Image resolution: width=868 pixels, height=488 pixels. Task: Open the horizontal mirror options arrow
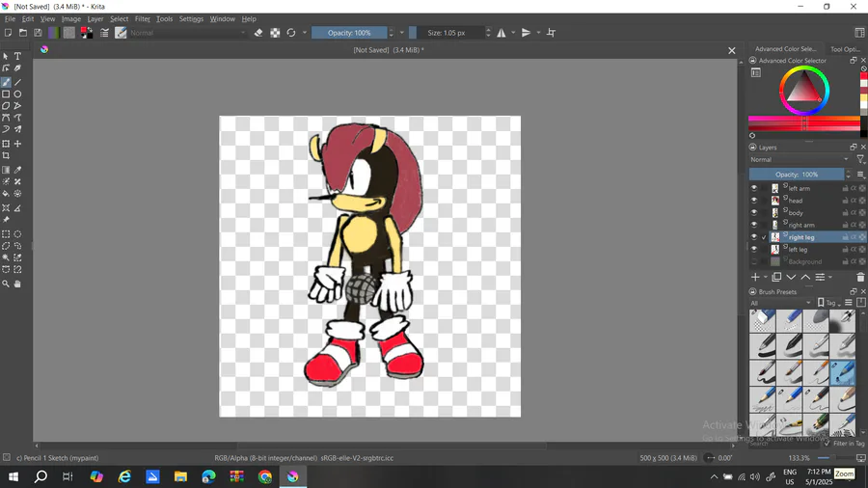point(513,33)
